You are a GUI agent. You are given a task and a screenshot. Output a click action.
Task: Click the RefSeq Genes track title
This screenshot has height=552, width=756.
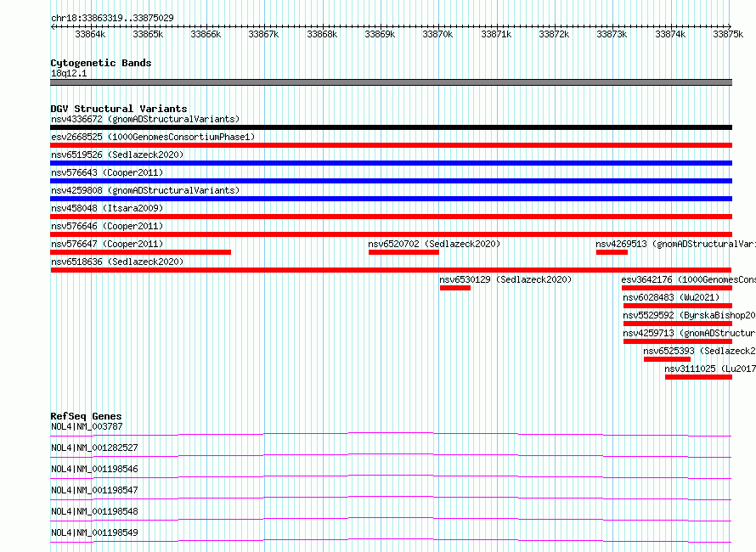[86, 416]
